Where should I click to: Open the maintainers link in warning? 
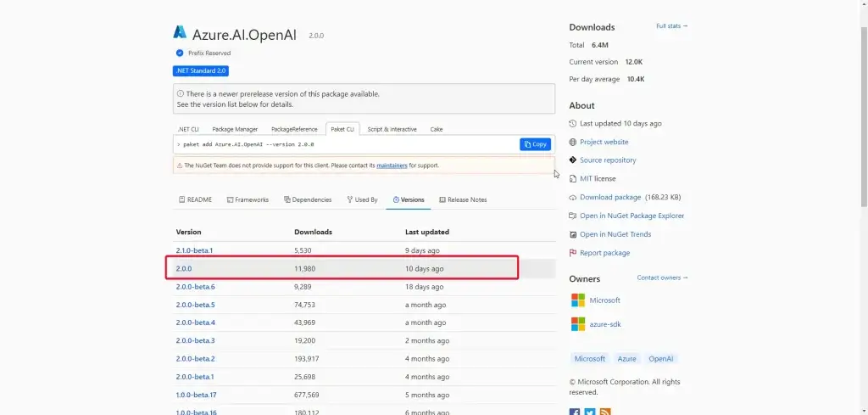coord(392,165)
